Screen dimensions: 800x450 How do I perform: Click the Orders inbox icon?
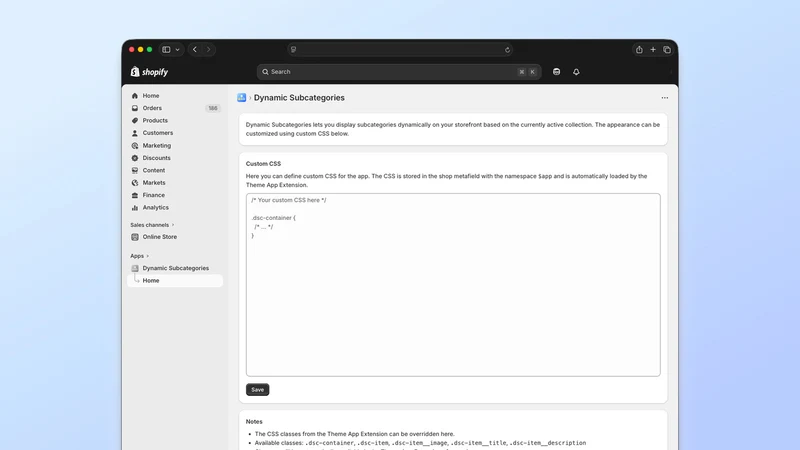pos(135,108)
